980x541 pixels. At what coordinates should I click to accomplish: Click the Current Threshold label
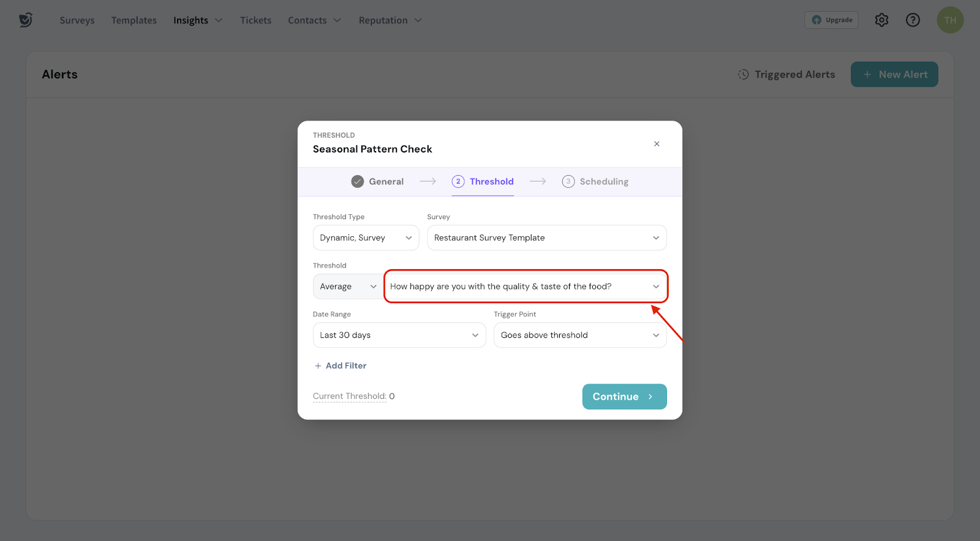pos(349,397)
